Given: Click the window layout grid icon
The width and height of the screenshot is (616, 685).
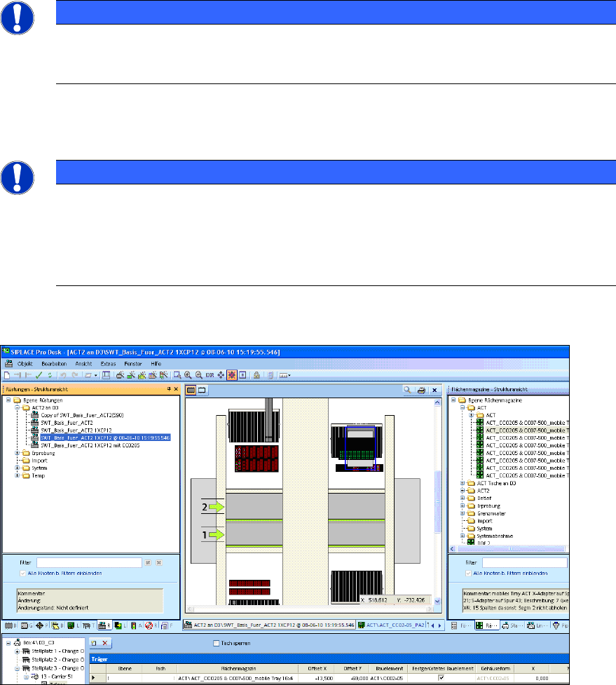Looking at the screenshot, I should coord(106,375).
